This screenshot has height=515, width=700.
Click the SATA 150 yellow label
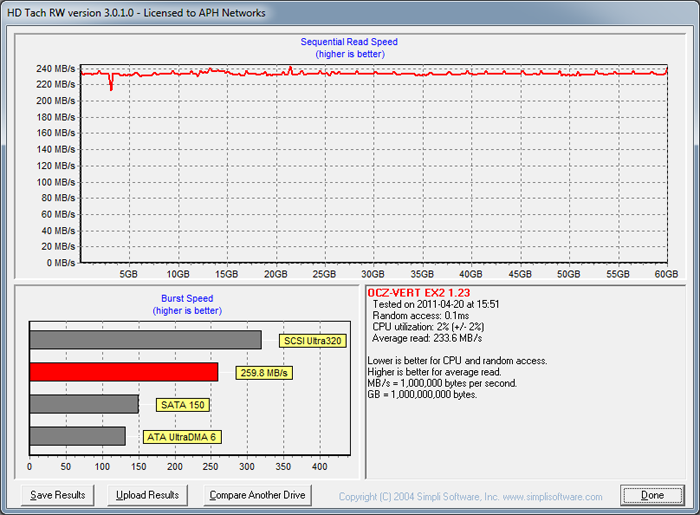(182, 405)
